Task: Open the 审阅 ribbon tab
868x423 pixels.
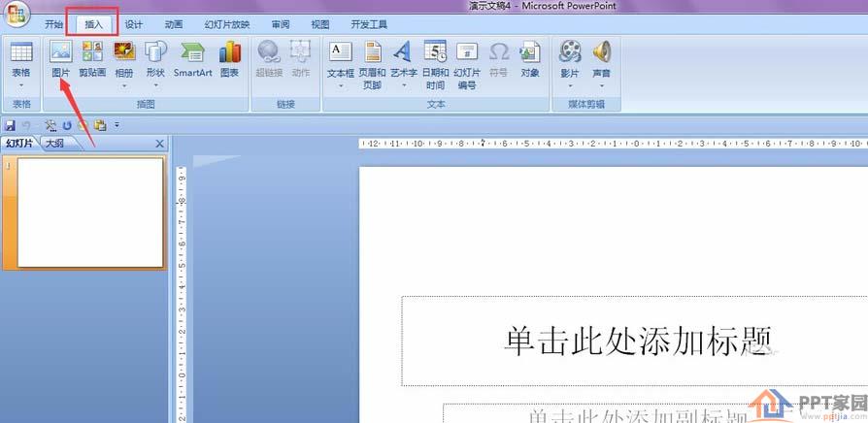Action: point(280,24)
